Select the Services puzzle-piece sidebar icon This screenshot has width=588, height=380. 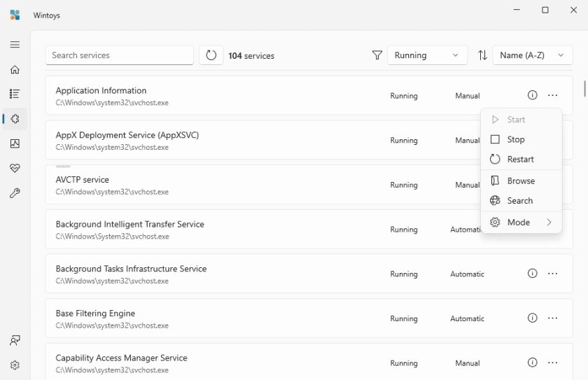[15, 119]
